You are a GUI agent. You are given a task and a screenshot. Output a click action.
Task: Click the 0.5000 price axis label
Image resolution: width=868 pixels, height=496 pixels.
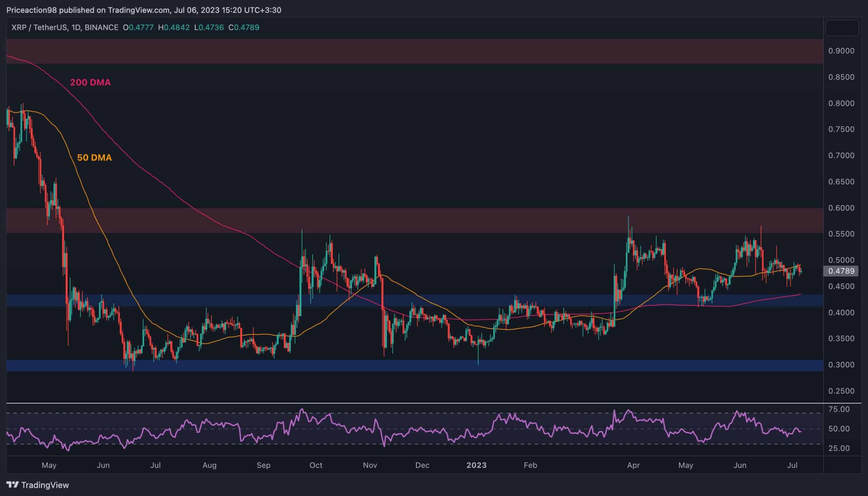tap(842, 260)
